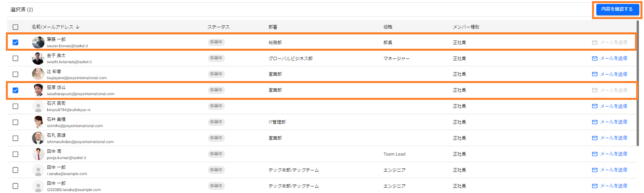Check the checkbox for swathi.kolamala@taskel.it
This screenshot has width=644, height=193.
[x=16, y=58]
